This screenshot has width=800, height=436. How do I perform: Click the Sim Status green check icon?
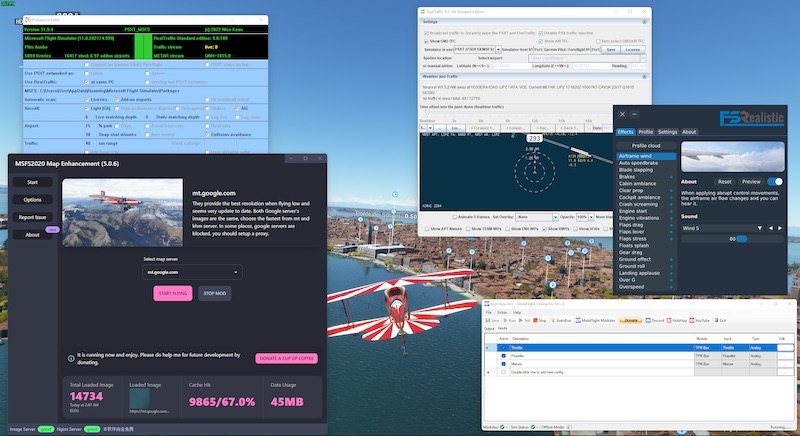coord(533,427)
